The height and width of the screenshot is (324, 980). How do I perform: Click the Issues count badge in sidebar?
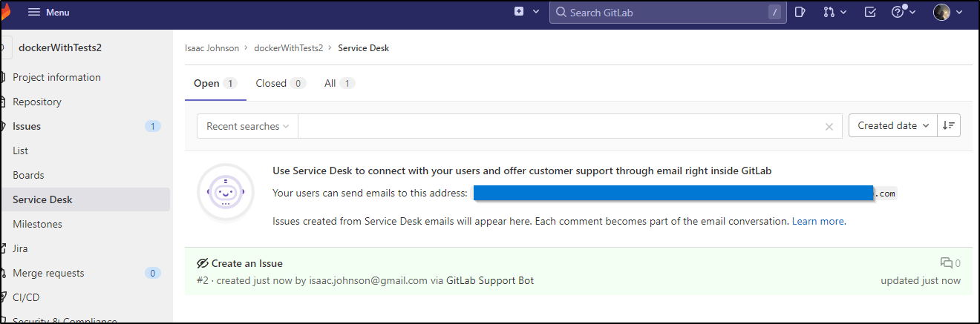point(153,126)
